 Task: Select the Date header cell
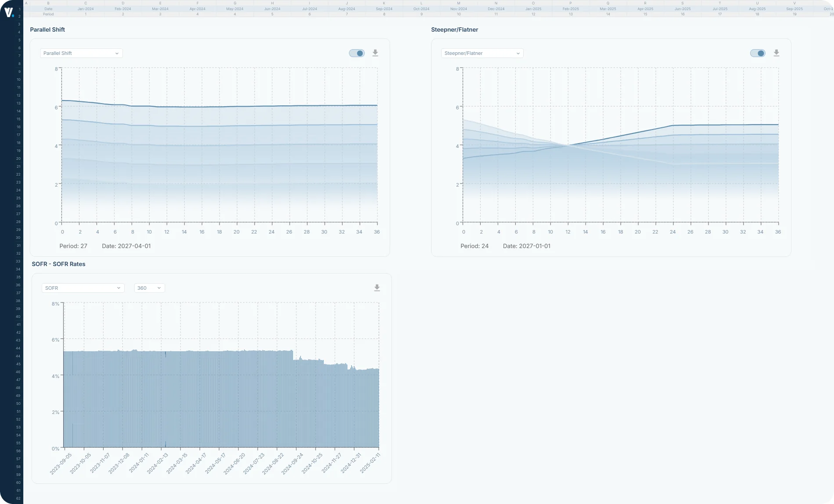tap(48, 8)
